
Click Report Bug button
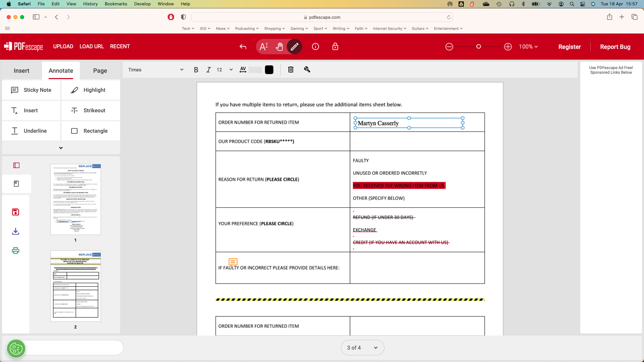tap(615, 47)
